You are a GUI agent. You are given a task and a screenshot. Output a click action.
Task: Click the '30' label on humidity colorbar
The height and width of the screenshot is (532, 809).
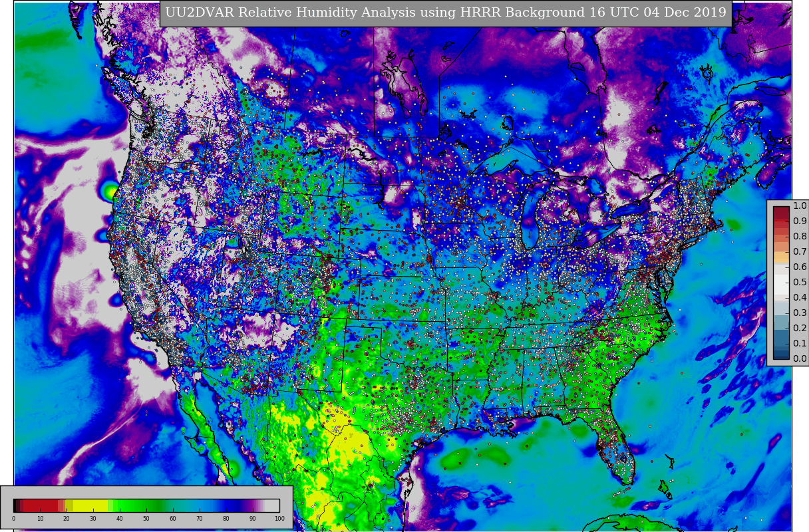(x=93, y=519)
